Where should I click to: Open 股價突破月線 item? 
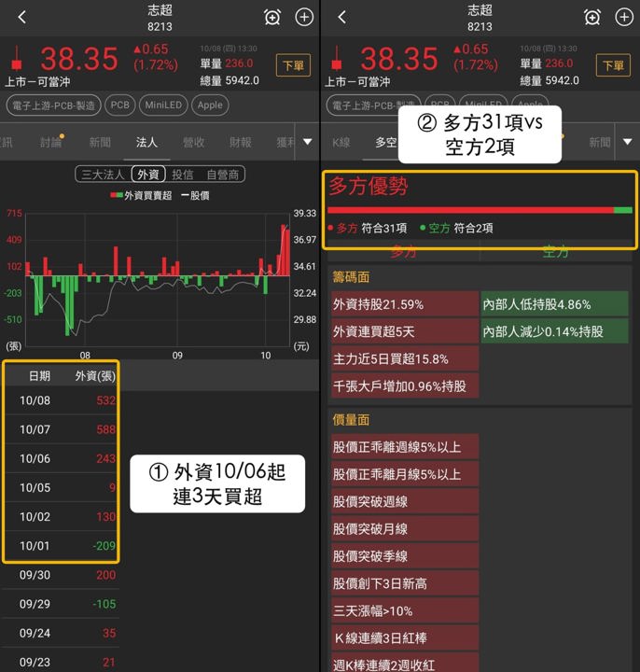click(404, 529)
